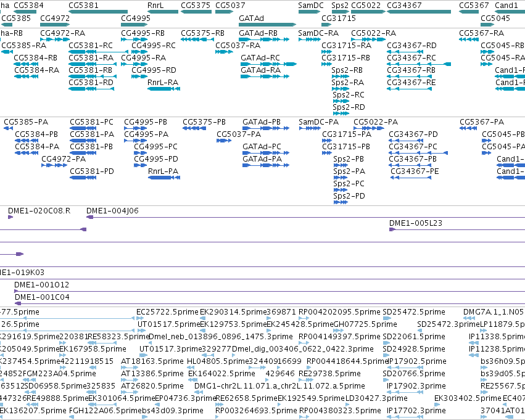Image resolution: width=525 pixels, height=420 pixels.
Task: Select protein GATAd-PB
Action: coord(262,122)
